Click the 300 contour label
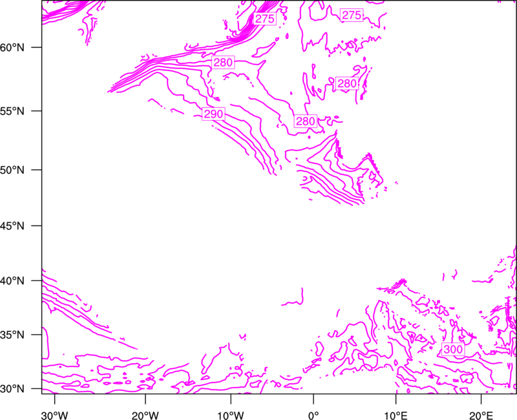The width and height of the screenshot is (517, 420). 453,350
